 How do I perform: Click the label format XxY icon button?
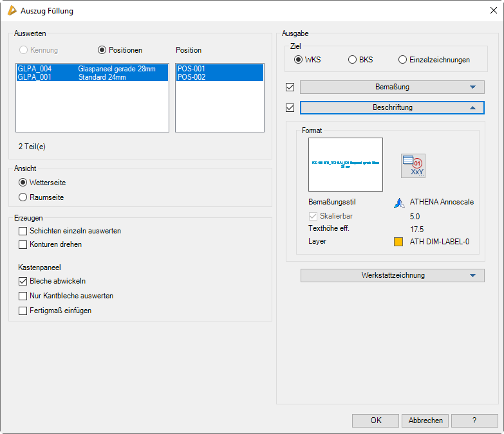coord(413,166)
